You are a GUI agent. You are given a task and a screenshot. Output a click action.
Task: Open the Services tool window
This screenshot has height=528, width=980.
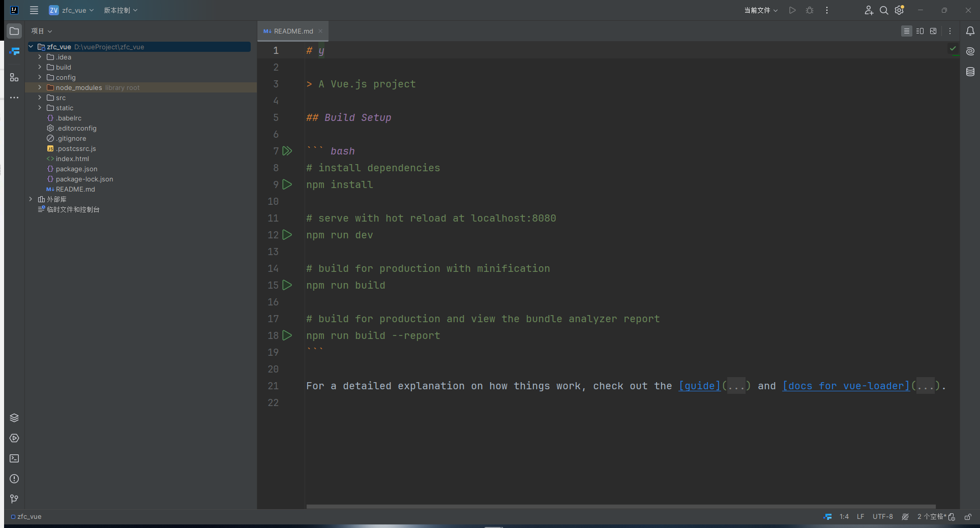pyautogui.click(x=14, y=438)
